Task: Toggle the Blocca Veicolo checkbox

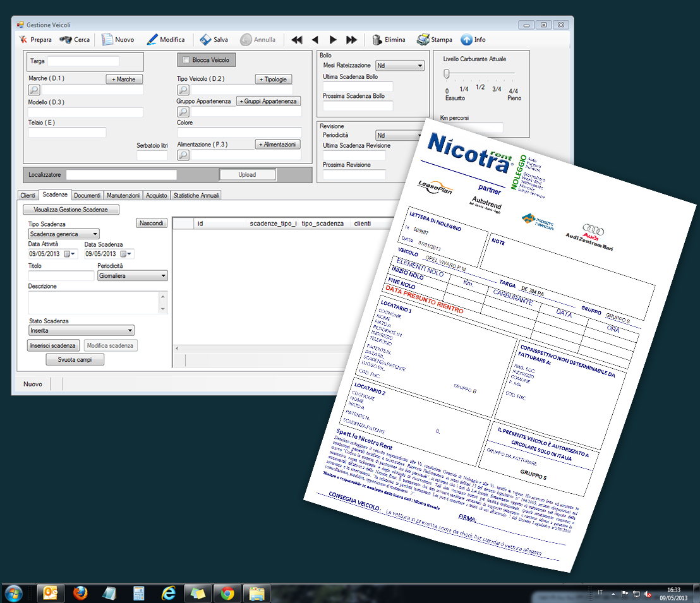Action: click(186, 60)
